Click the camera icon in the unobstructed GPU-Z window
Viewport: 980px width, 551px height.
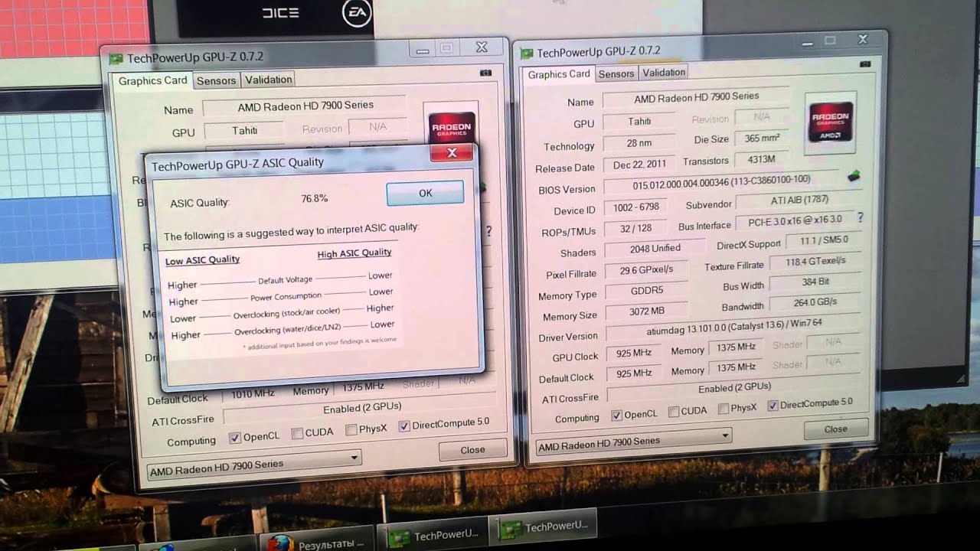tap(865, 64)
